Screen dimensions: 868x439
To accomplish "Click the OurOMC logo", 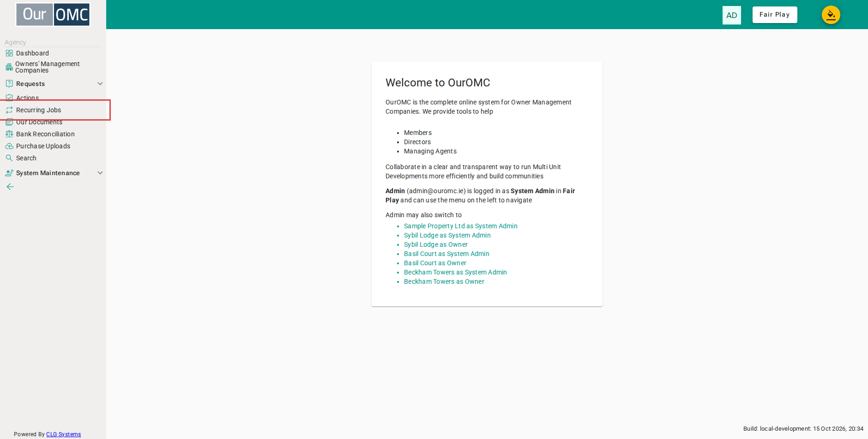I will pyautogui.click(x=53, y=14).
